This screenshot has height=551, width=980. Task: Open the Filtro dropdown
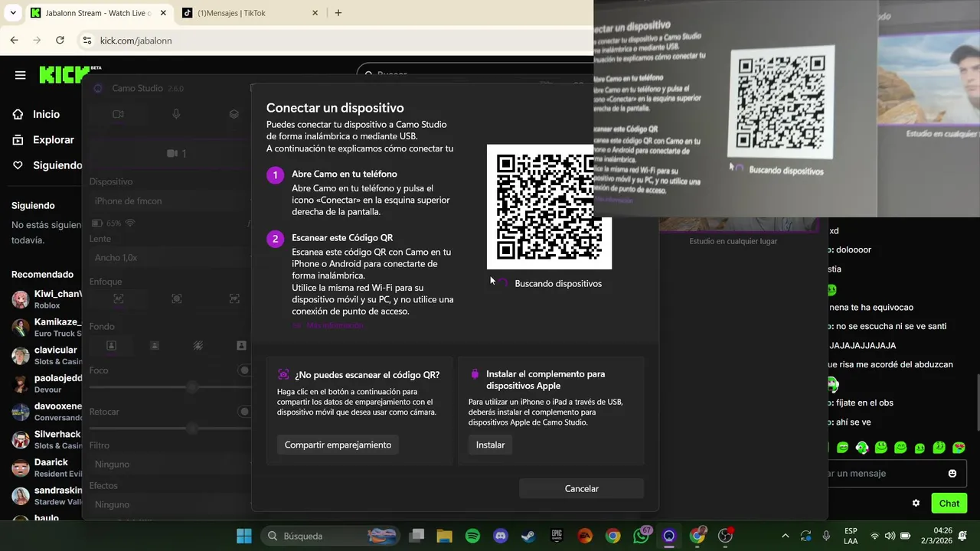[x=170, y=465]
